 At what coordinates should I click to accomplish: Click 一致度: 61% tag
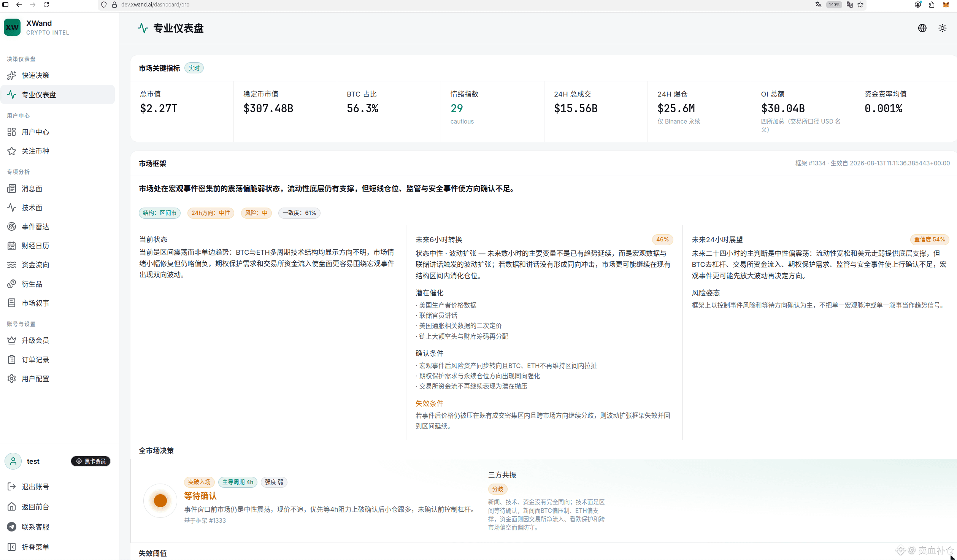pyautogui.click(x=299, y=213)
